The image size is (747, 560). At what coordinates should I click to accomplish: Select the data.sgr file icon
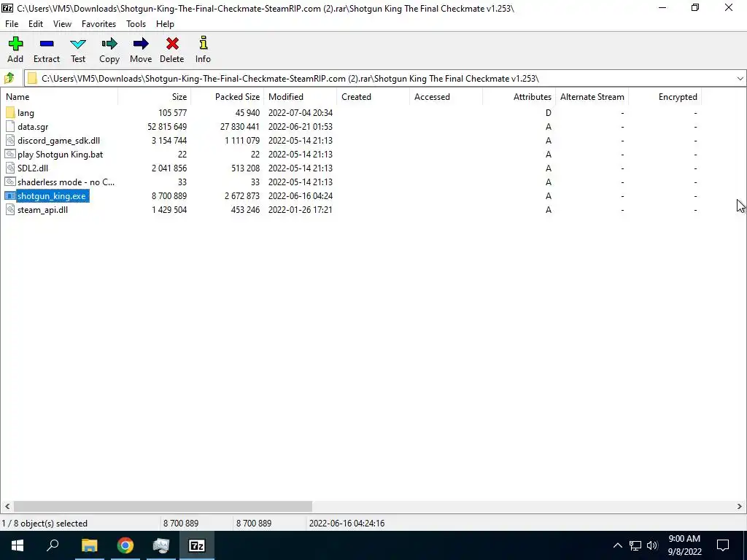(x=10, y=127)
